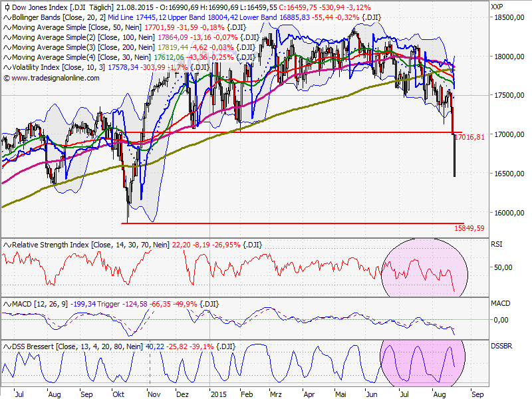Click the Relative Strength Index curve icon
This screenshot has width=532, height=399.
click(7, 244)
